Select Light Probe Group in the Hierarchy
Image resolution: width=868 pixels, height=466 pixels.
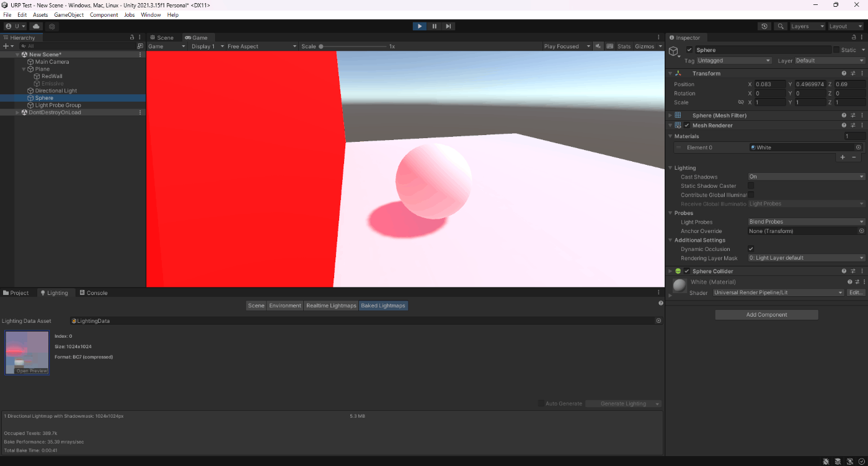click(58, 105)
